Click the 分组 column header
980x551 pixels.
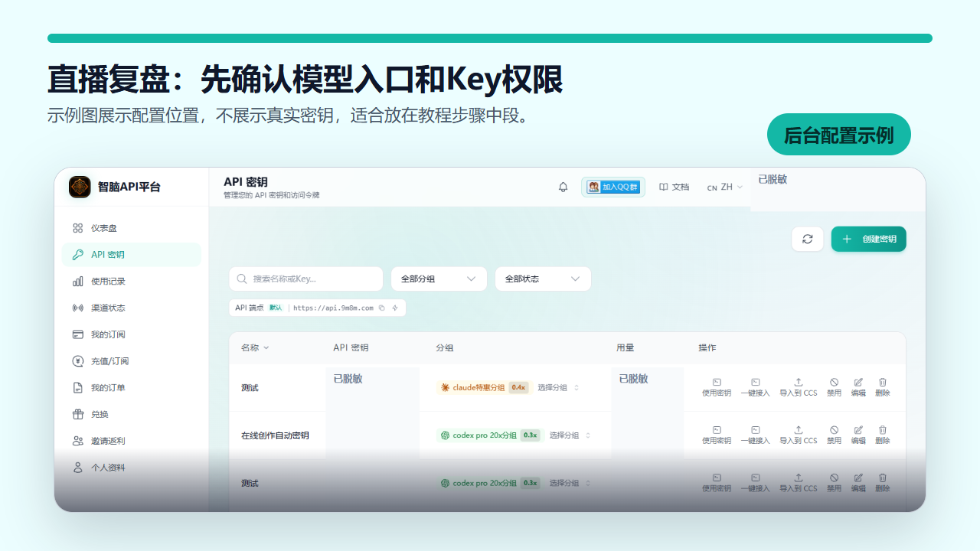[x=445, y=347]
